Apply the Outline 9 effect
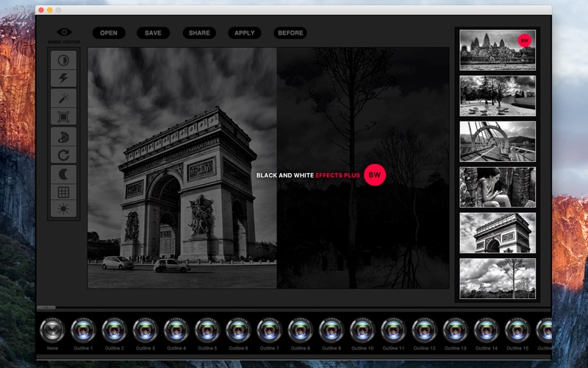This screenshot has width=588, height=368. [331, 330]
